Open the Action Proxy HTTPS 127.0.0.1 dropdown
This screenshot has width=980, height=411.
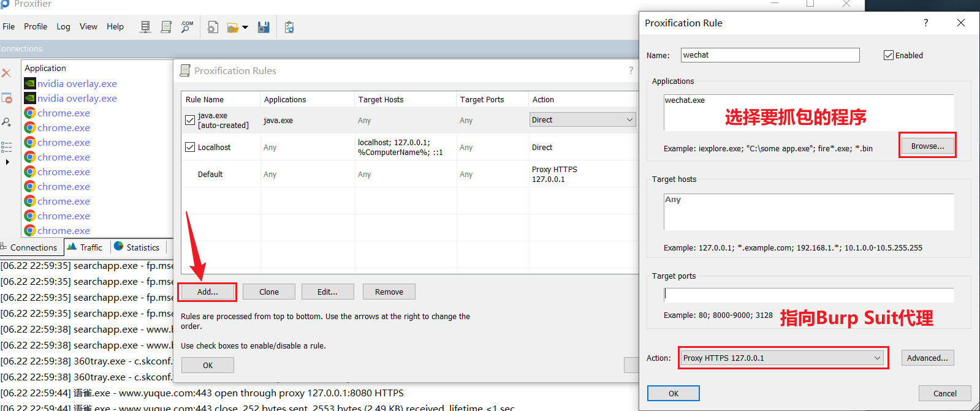(783, 358)
